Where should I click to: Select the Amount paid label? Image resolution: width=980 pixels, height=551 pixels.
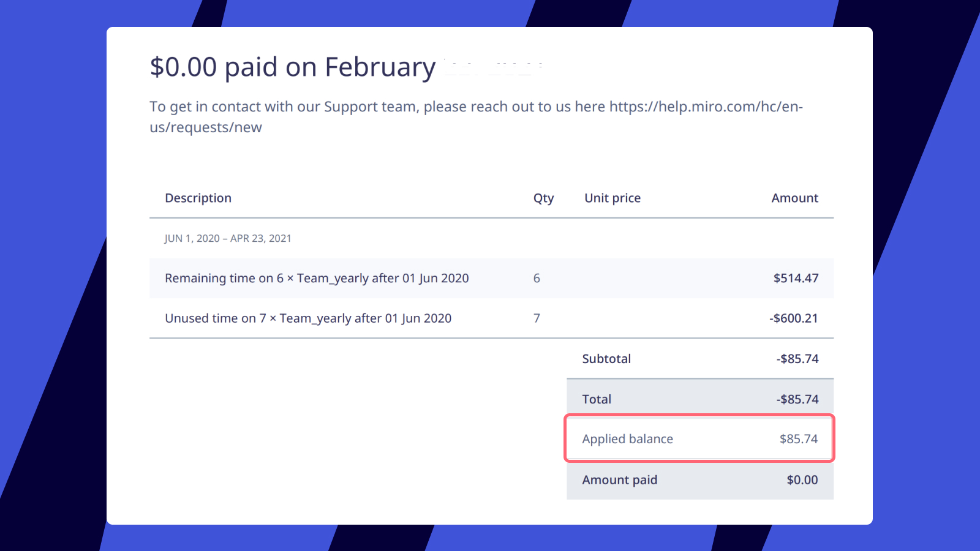(x=619, y=480)
